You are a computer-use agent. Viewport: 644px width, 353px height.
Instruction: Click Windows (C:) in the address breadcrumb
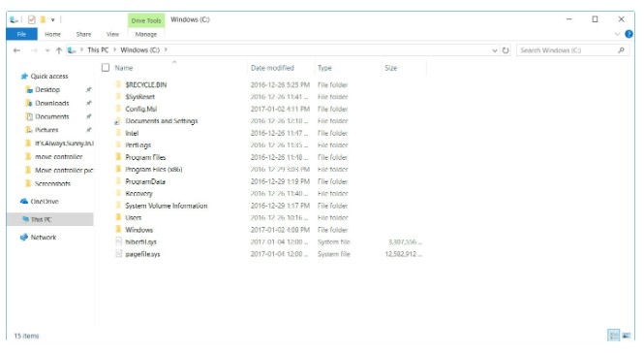tap(139, 49)
